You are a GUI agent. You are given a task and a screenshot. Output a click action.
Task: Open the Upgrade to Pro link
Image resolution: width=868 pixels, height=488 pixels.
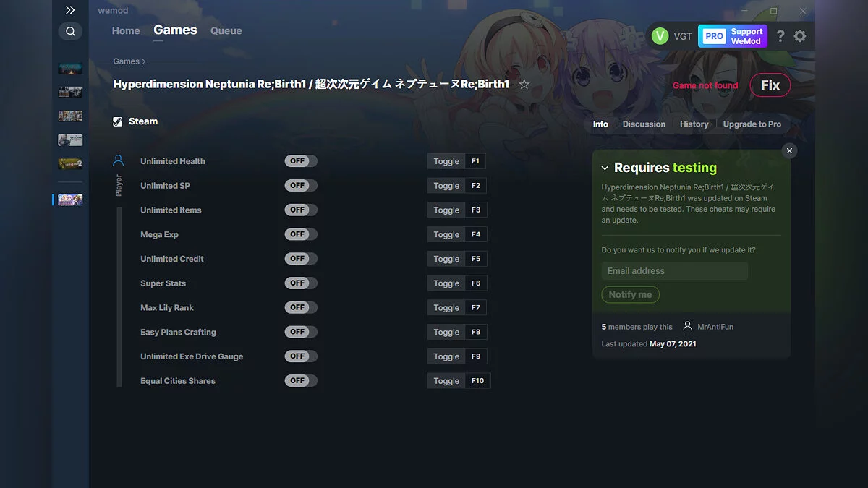coord(752,124)
